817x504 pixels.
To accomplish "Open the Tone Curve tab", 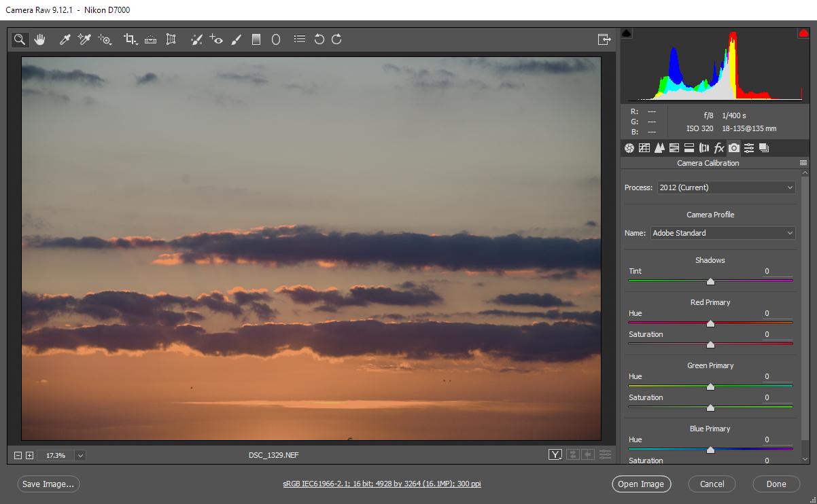I will 644,148.
